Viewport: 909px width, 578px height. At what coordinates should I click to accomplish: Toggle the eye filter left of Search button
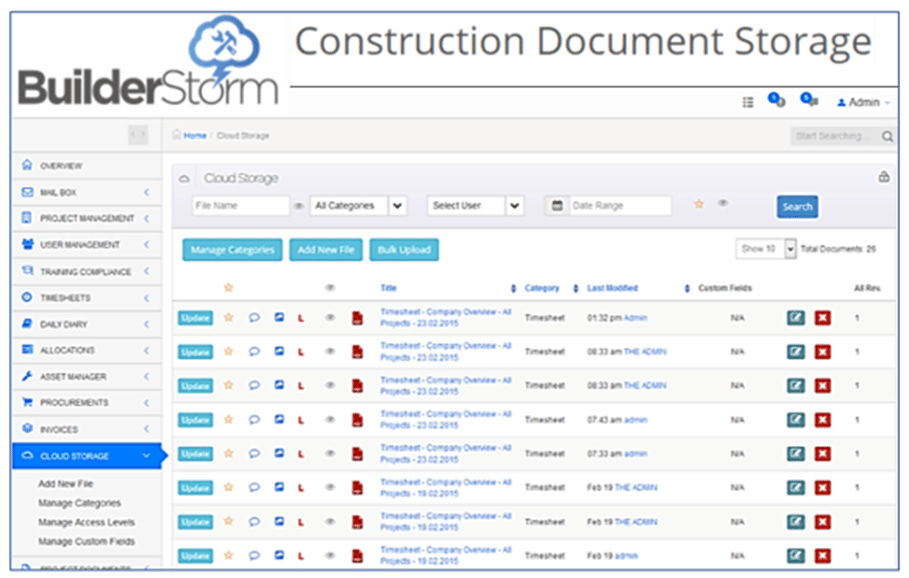[723, 203]
